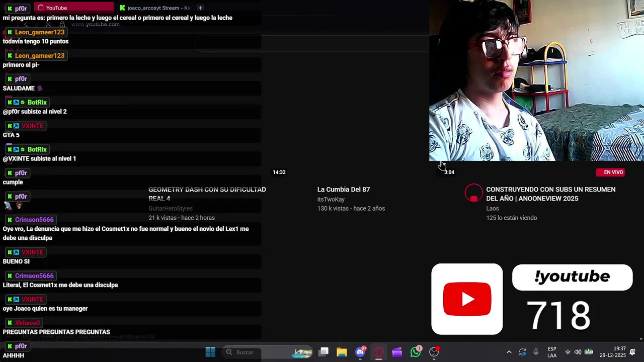The width and height of the screenshot is (644, 362).
Task: Switch to the YouTube browser tab
Action: (74, 8)
